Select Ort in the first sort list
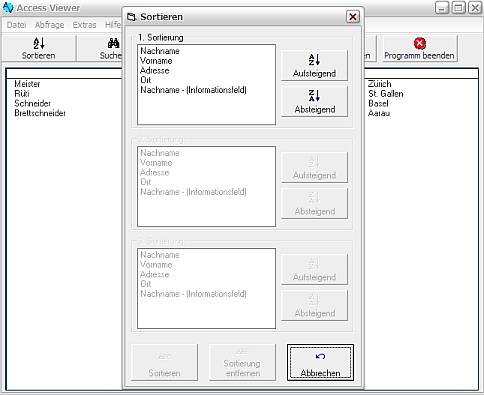484x395 pixels. pyautogui.click(x=146, y=80)
